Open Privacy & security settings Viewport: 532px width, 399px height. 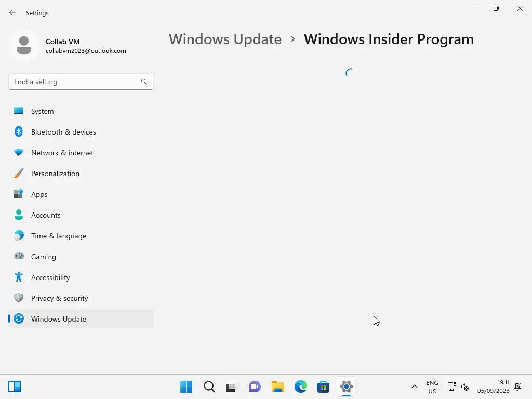pyautogui.click(x=81, y=298)
